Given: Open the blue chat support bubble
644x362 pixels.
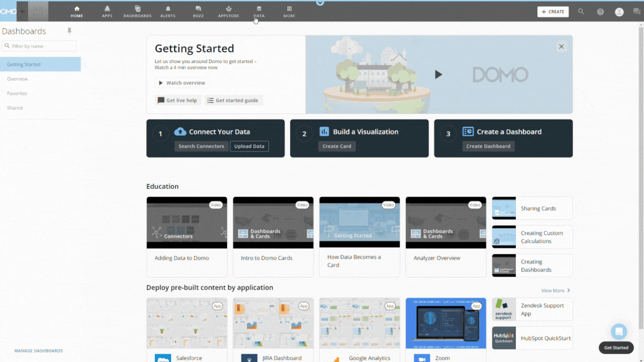Looking at the screenshot, I should [618, 331].
